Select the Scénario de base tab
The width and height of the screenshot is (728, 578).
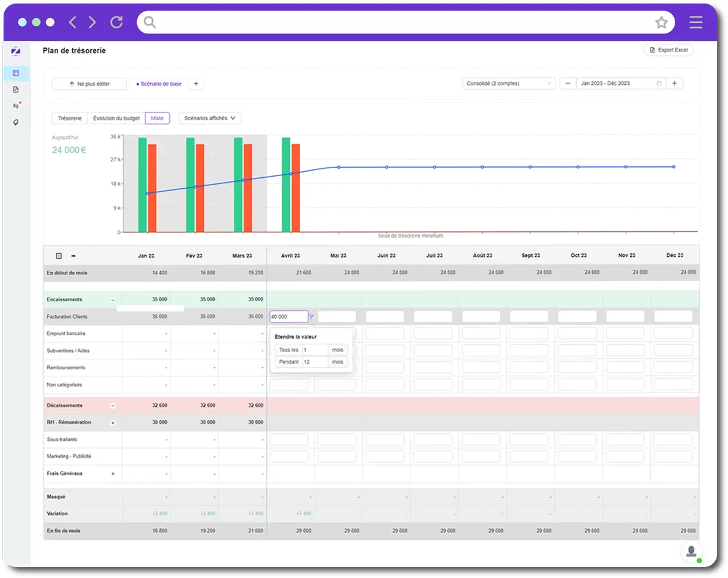pos(159,84)
